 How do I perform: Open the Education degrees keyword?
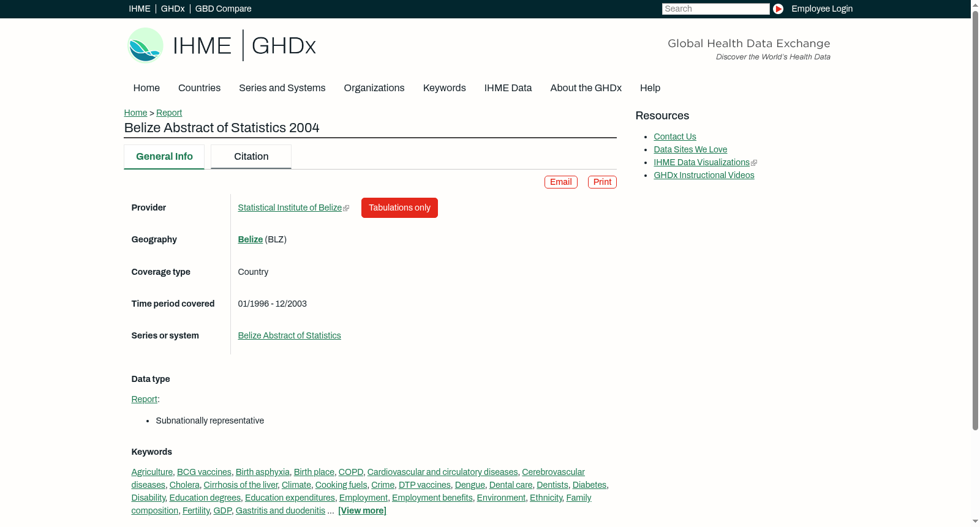point(205,498)
